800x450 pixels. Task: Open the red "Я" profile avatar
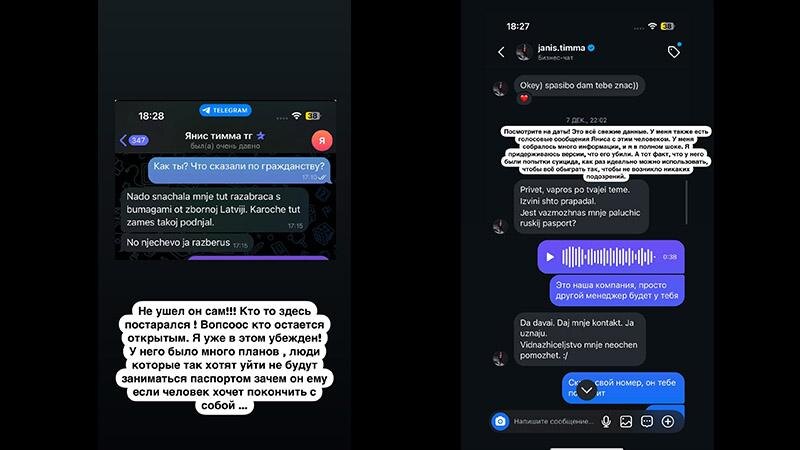pos(322,140)
